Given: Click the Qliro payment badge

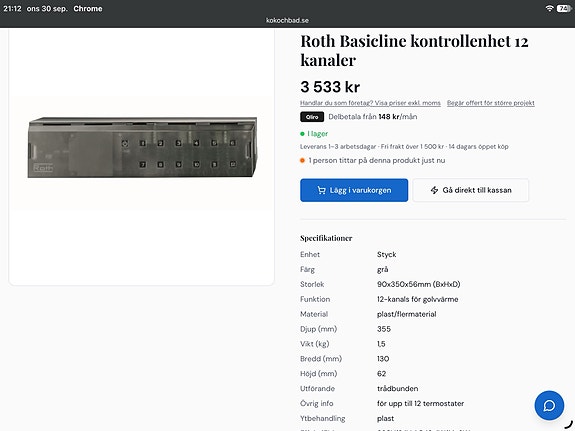Looking at the screenshot, I should point(312,117).
